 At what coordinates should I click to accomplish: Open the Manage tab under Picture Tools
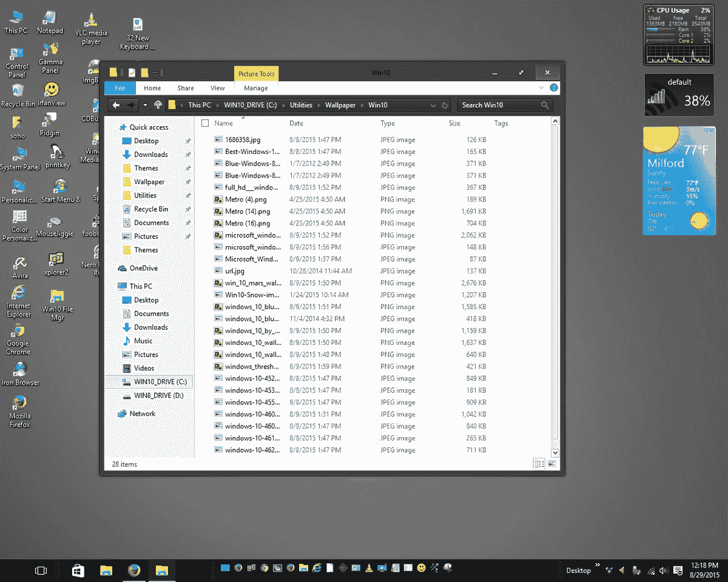click(x=256, y=87)
